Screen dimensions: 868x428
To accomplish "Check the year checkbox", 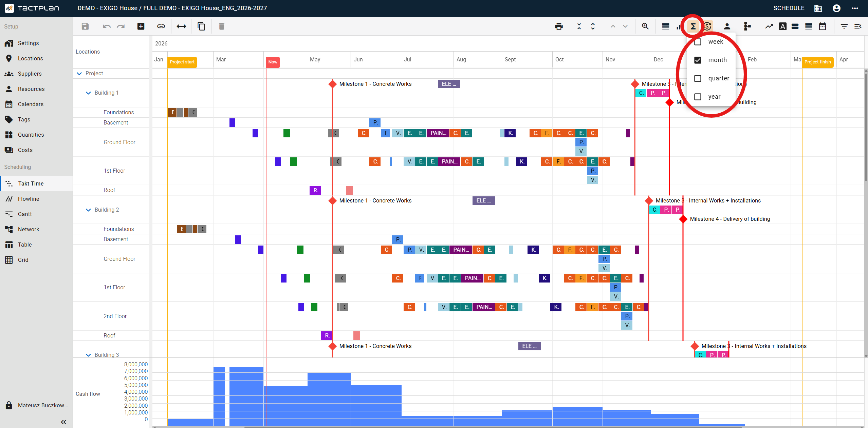I will (x=698, y=97).
